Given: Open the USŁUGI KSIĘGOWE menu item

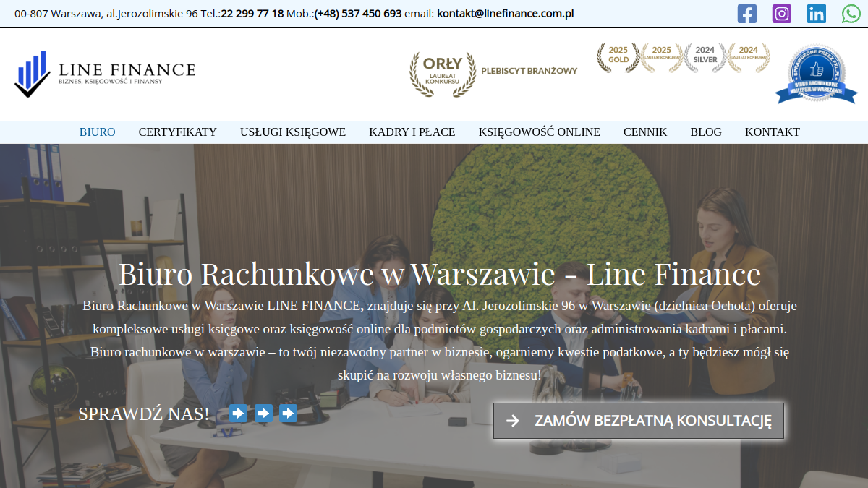Looking at the screenshot, I should point(293,132).
